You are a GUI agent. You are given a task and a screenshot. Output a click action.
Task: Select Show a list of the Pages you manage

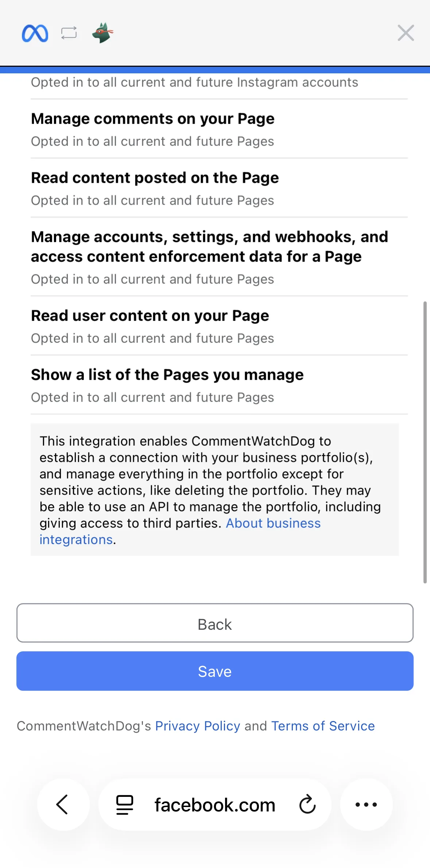click(219, 385)
